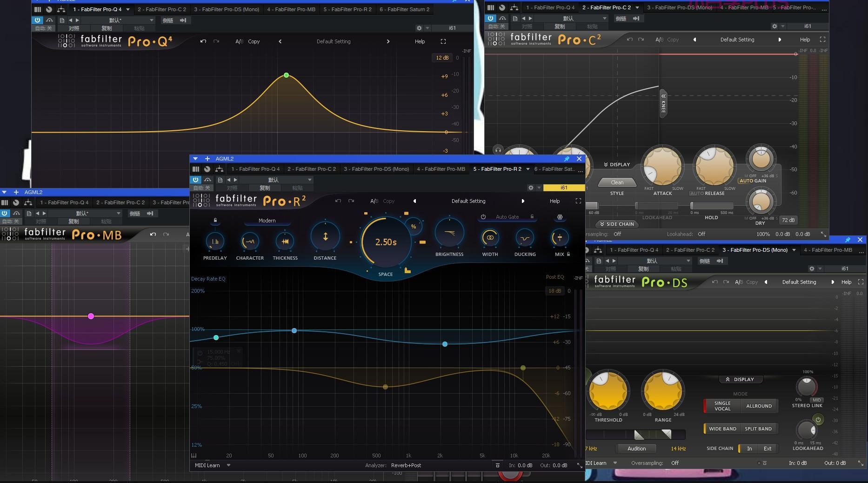This screenshot has width=868, height=483.
Task: Click Default Setting preset name in Pro-R 2
Action: [x=468, y=201]
